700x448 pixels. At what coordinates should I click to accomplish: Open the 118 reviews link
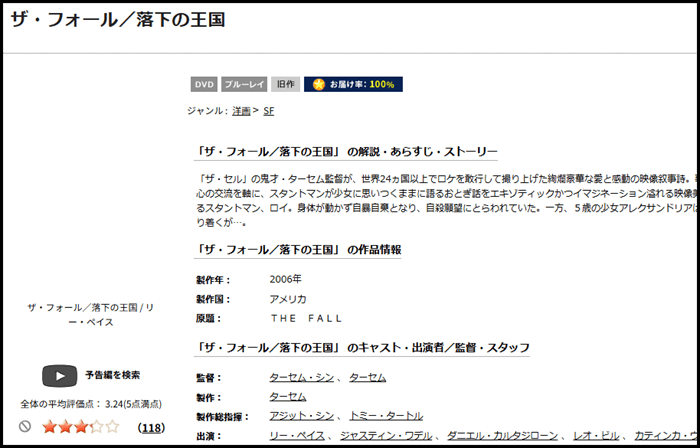click(x=151, y=428)
